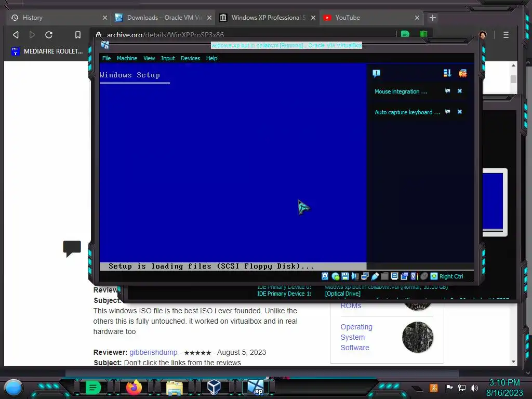Click the shared folders status icon
Screen dimensions: 532x399
pos(384,276)
